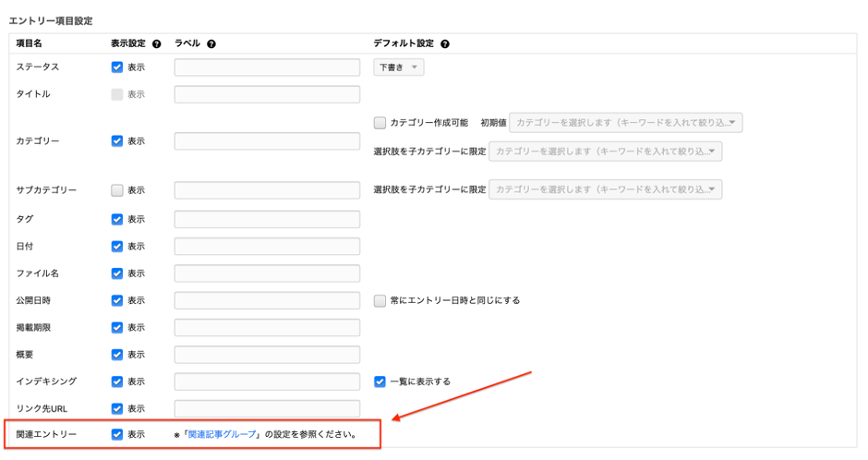Expand サブカテゴリー row 選択肢を子カテゴリーに限定 dropdown
This screenshot has width=868, height=460.
click(x=605, y=190)
